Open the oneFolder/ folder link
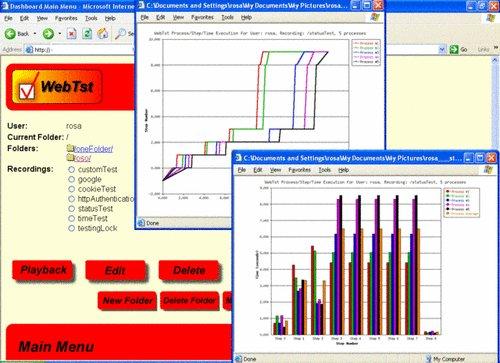Viewport: 500px width, 363px height. point(93,149)
